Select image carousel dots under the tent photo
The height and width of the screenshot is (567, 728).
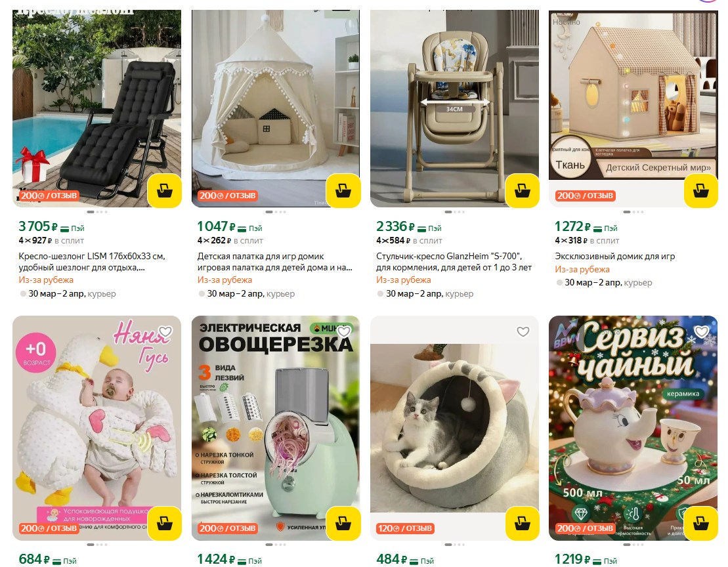276,212
